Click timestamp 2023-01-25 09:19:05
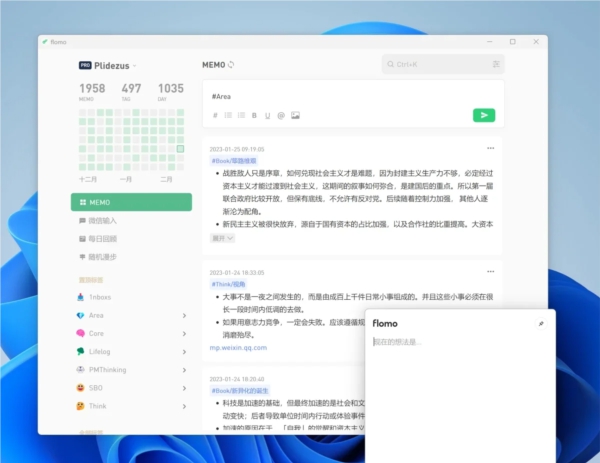The height and width of the screenshot is (463, 600). [x=237, y=149]
